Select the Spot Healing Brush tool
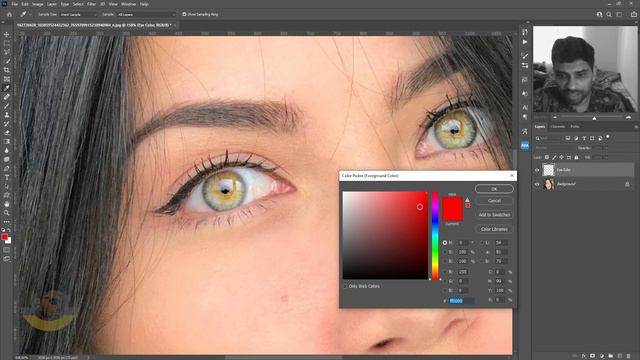 click(x=7, y=97)
